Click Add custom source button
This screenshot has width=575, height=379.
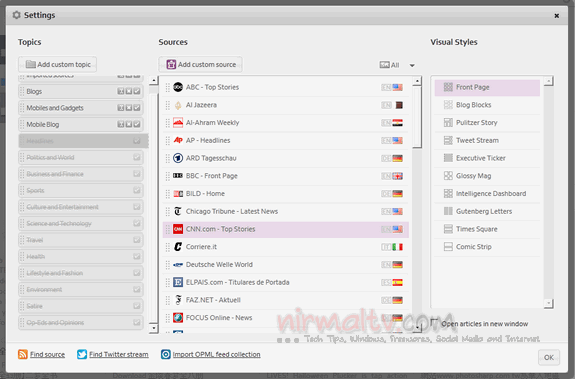(x=201, y=65)
